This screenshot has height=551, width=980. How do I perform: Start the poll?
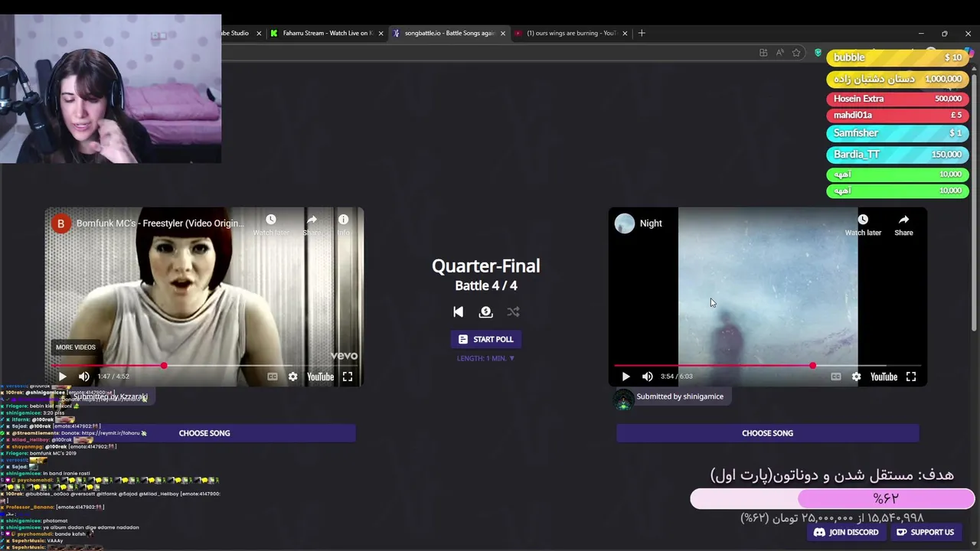pos(486,339)
